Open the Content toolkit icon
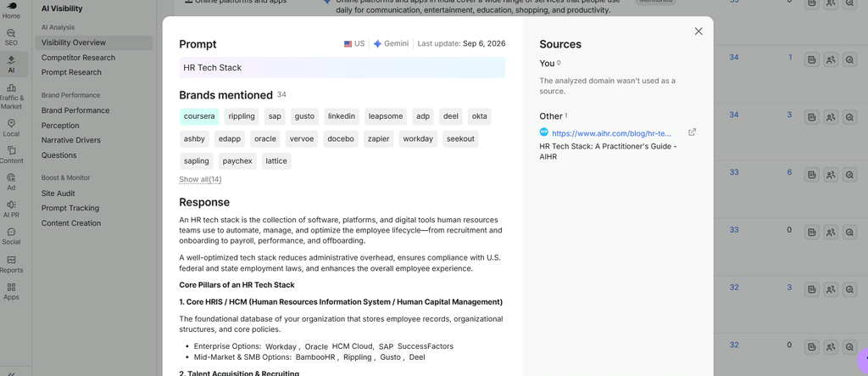Screen dimensions: 868x376 point(11,155)
